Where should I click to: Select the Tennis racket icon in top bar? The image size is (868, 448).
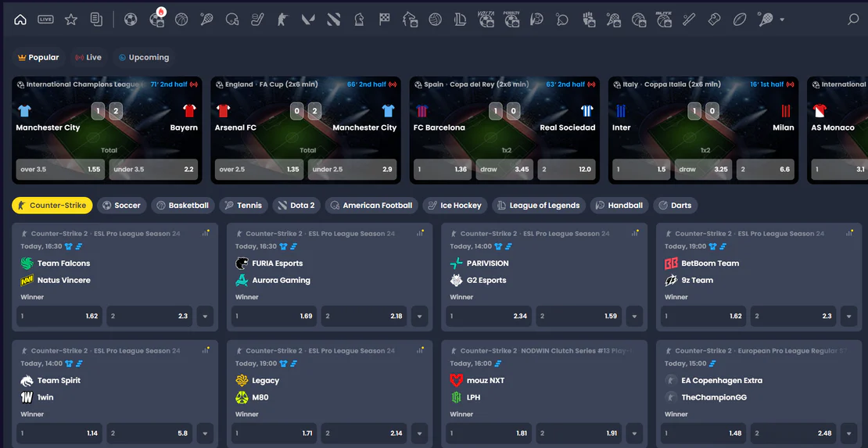coord(206,20)
